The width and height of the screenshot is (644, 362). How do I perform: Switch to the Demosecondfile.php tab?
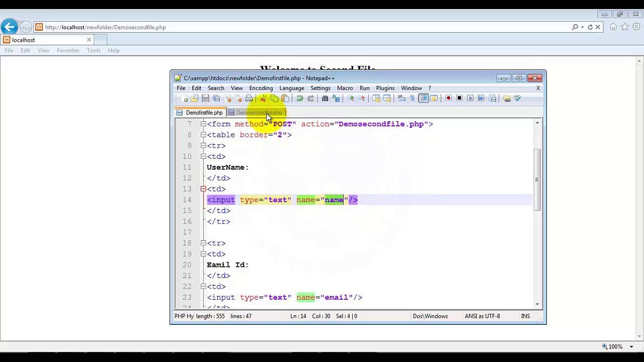(256, 113)
